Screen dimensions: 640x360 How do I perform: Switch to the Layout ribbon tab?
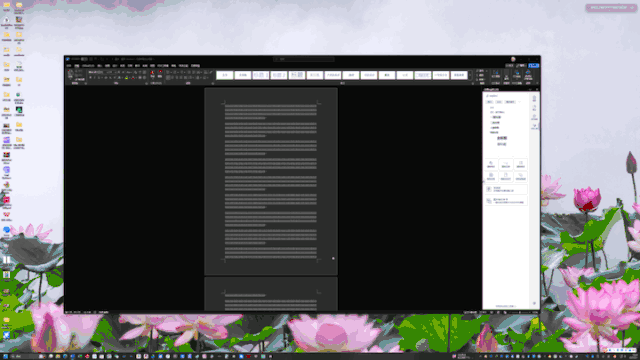coord(122,65)
